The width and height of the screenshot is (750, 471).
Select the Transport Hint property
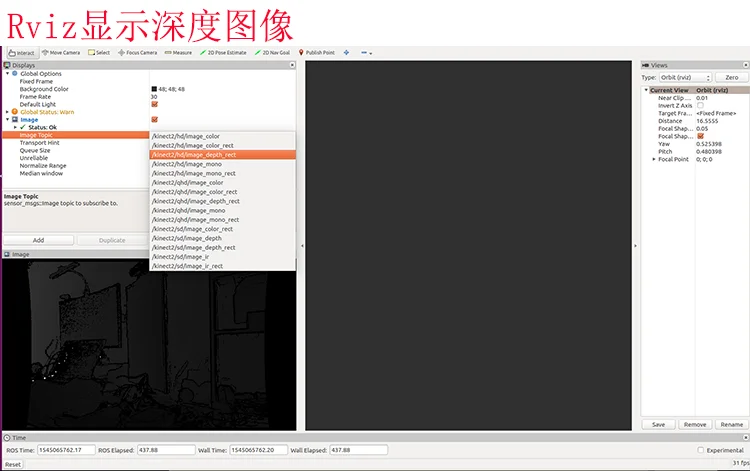coord(40,142)
